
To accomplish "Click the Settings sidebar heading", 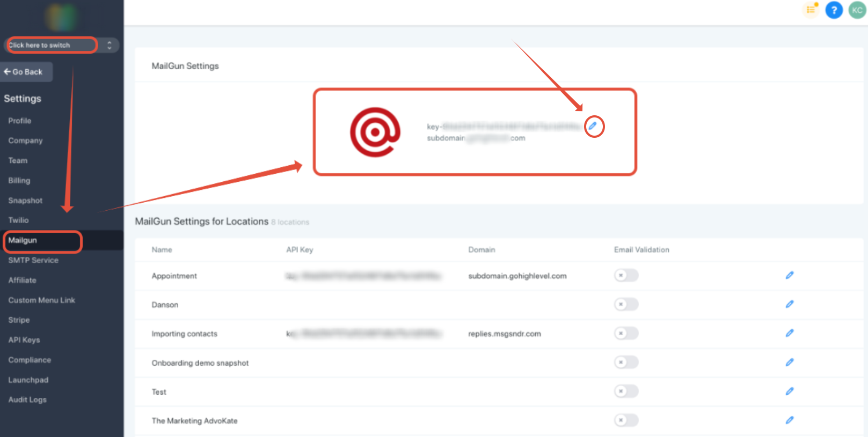I will tap(23, 99).
